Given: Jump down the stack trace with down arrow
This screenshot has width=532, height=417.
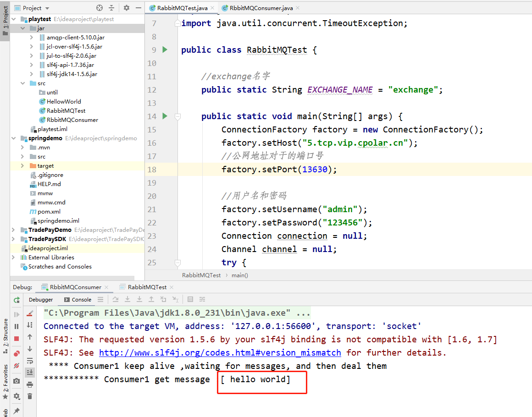Looking at the screenshot, I should tap(30, 349).
